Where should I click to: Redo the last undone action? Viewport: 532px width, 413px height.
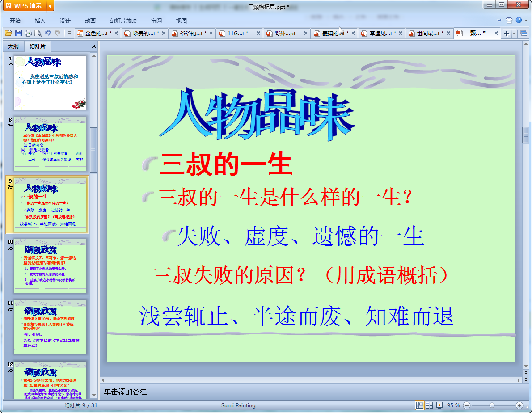click(58, 33)
